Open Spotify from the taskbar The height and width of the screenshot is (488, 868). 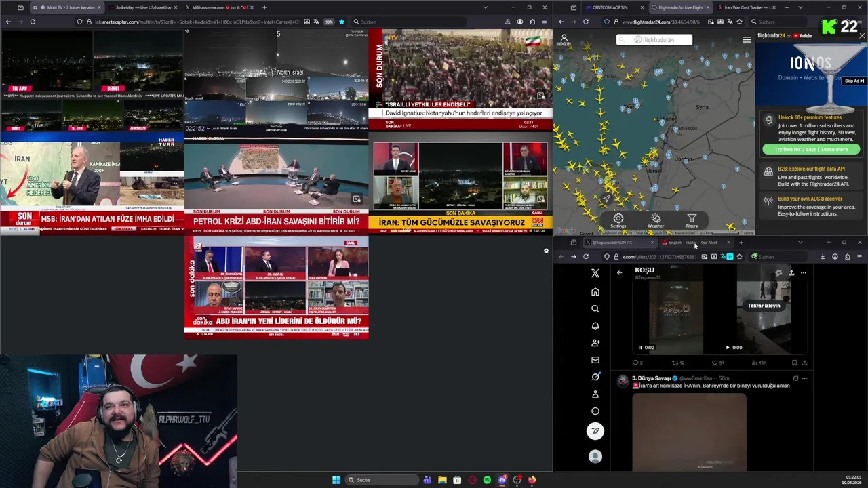click(487, 480)
